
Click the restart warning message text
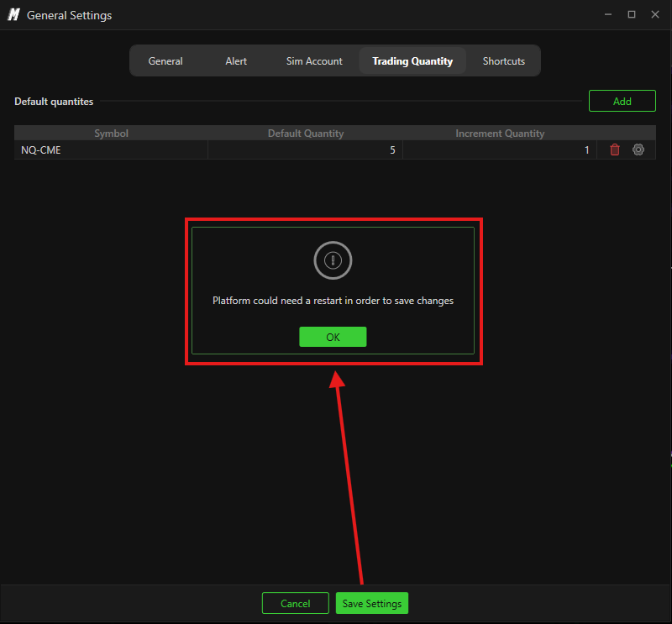[333, 301]
